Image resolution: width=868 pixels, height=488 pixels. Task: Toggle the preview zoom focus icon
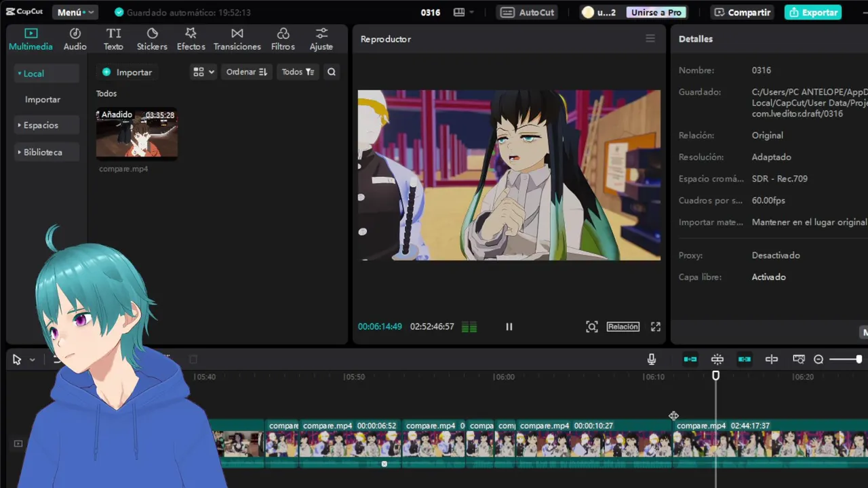592,327
